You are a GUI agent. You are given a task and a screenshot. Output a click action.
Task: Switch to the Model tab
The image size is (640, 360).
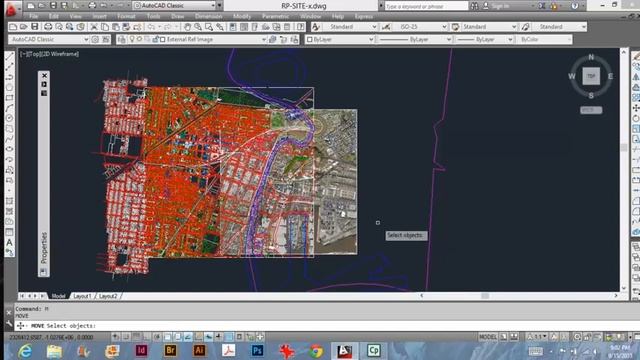click(x=58, y=296)
